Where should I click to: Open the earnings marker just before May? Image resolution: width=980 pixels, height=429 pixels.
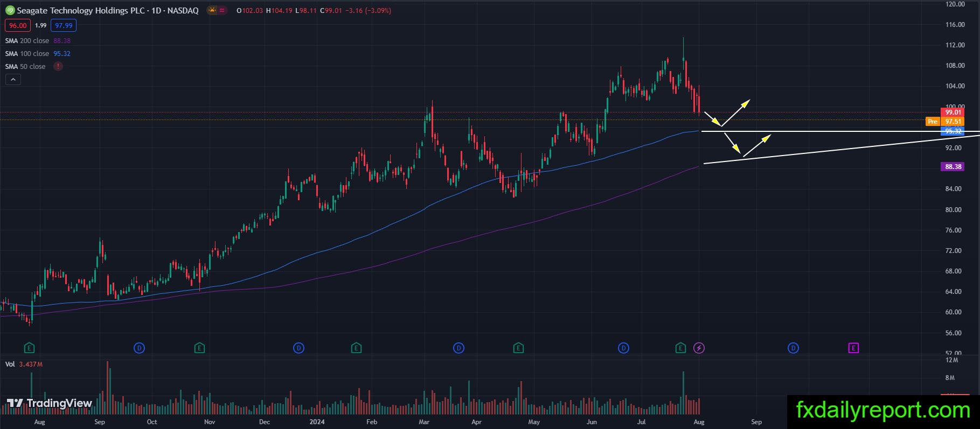(518, 348)
